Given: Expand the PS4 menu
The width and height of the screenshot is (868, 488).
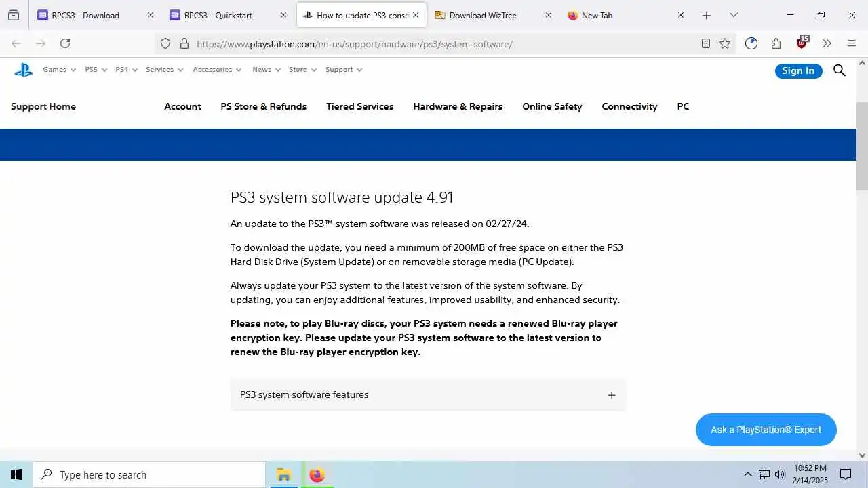Looking at the screenshot, I should (x=127, y=70).
